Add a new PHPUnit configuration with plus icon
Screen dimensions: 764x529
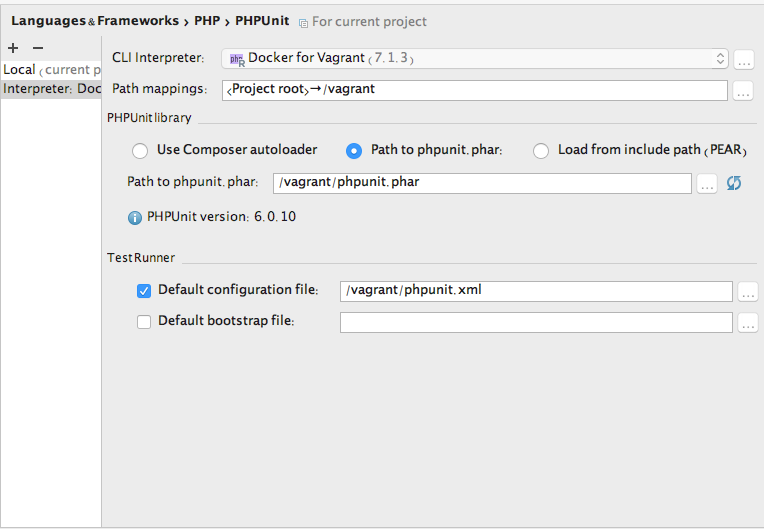click(13, 48)
